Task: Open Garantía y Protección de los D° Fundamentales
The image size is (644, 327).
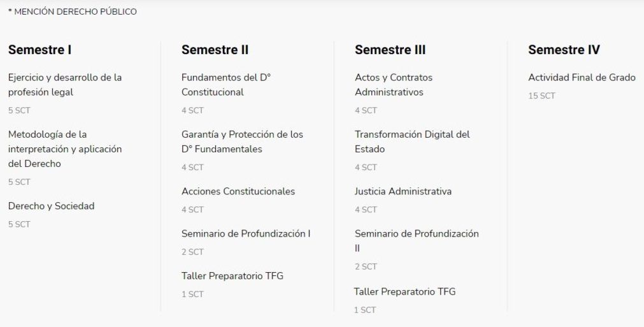Action: pos(242,142)
